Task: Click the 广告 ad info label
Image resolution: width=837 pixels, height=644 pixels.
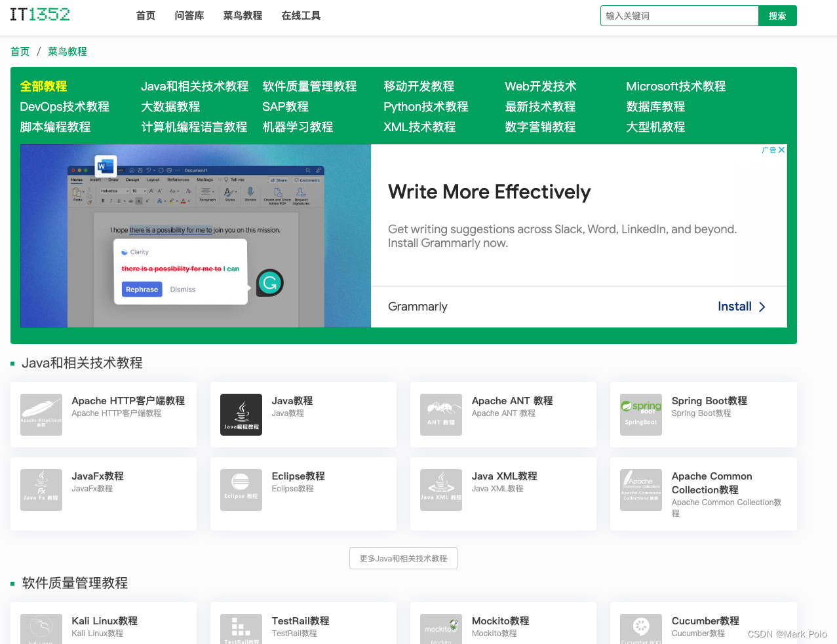Action: (769, 150)
